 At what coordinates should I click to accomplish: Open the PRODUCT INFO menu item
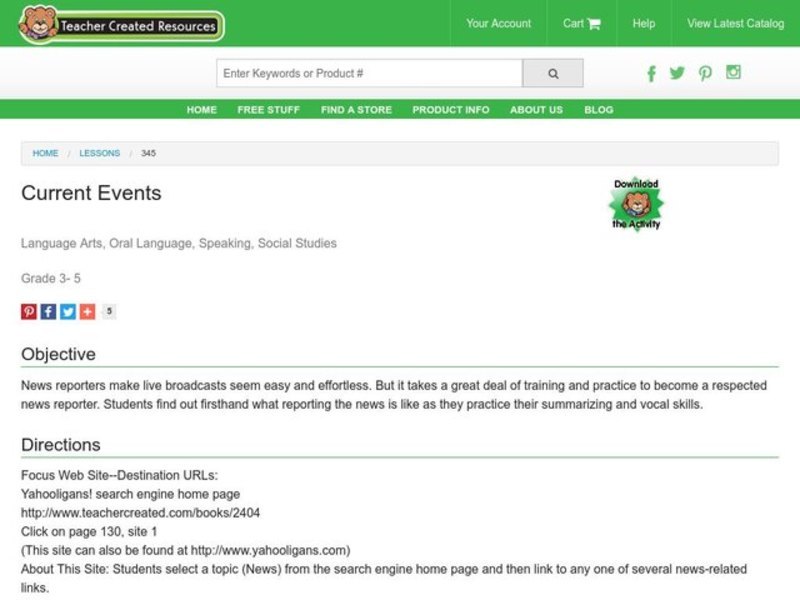(x=451, y=110)
